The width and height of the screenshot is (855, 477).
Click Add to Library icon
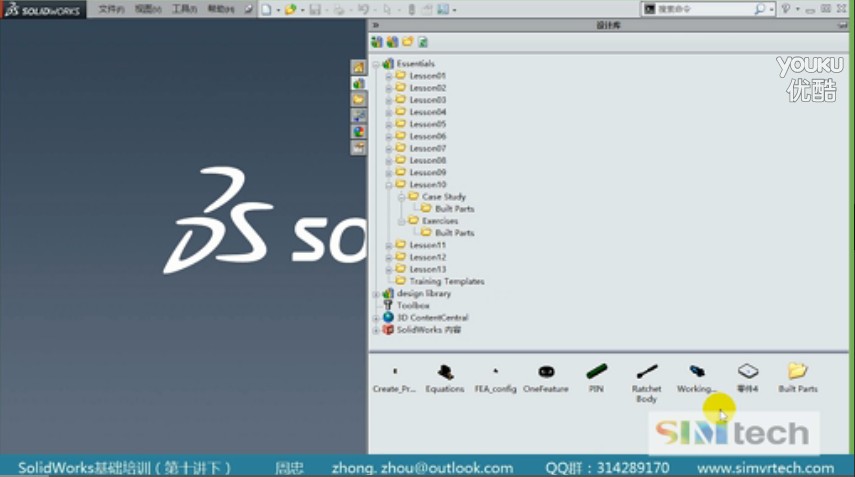(x=377, y=42)
